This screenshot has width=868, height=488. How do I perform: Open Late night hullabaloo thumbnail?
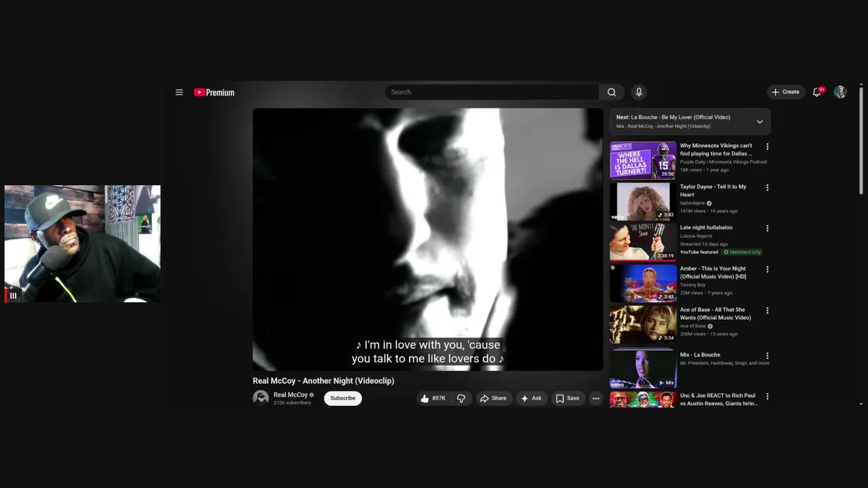click(643, 242)
